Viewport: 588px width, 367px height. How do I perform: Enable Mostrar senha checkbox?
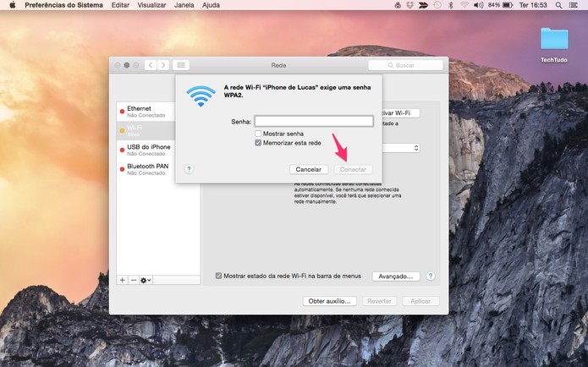tap(258, 134)
